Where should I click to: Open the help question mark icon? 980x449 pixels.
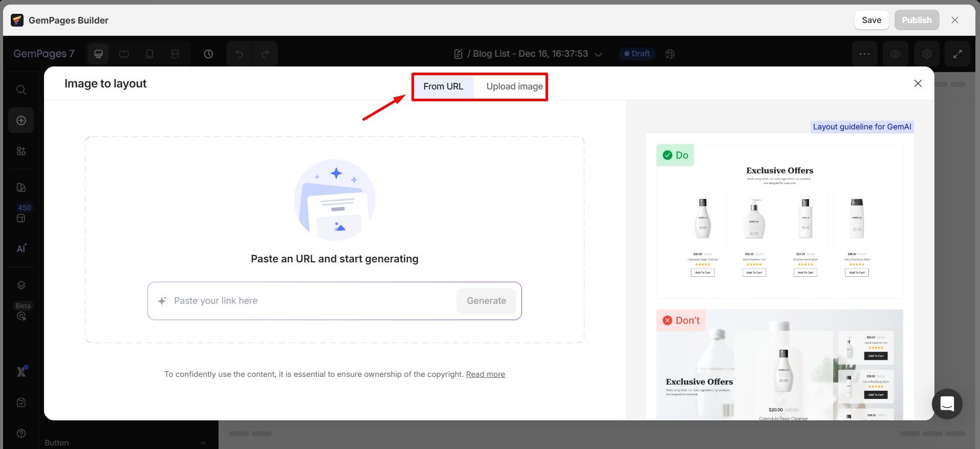(x=21, y=433)
